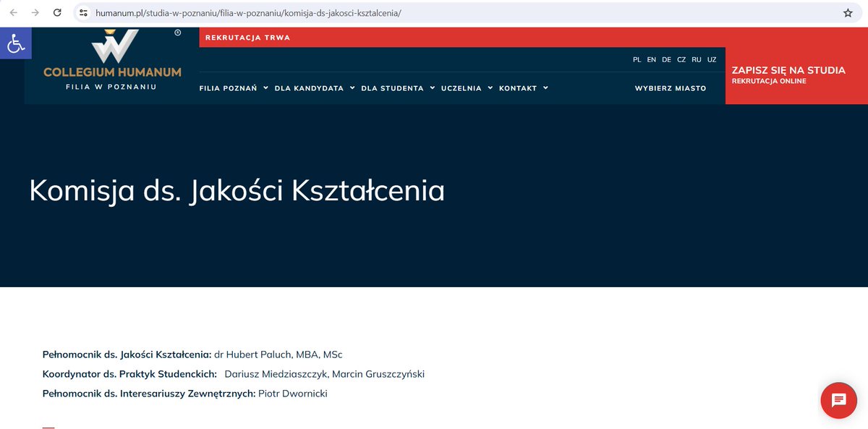Open the KONTAKT menu
Screen dimensions: 868x429
[x=518, y=88]
